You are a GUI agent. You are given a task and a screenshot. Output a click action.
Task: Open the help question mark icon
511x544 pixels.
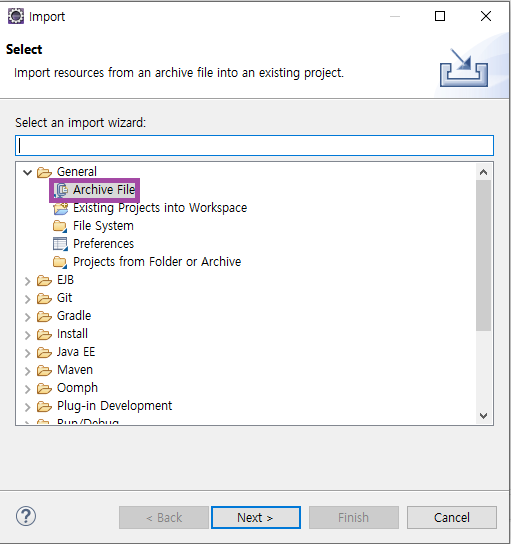(26, 516)
